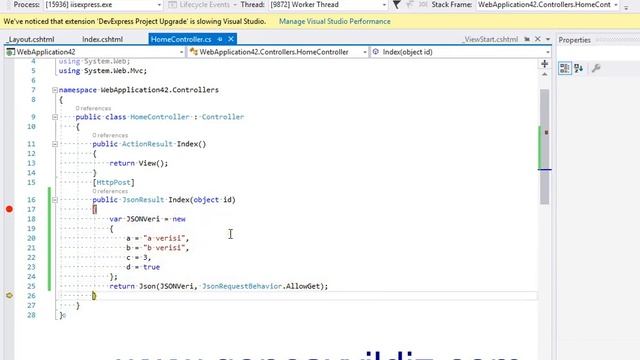Click 'c = 3,' on line 22
This screenshot has height=360, width=640.
point(139,257)
